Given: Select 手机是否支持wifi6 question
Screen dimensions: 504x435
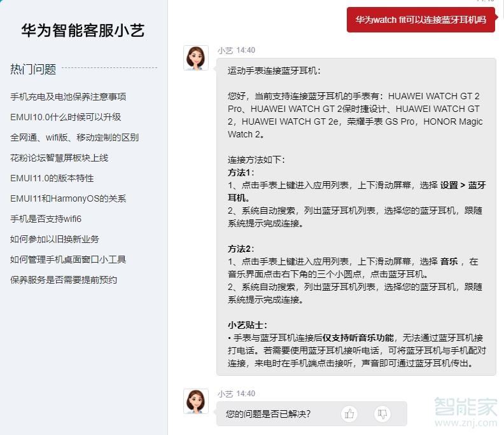Looking at the screenshot, I should (46, 219).
